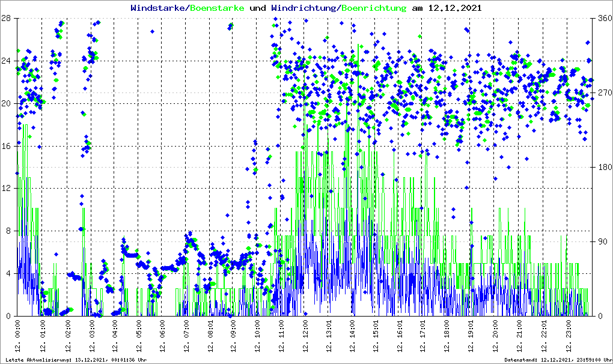The height and width of the screenshot is (364, 613).
Task: Select the "12. 18:00" time axis label
Action: pos(448,337)
